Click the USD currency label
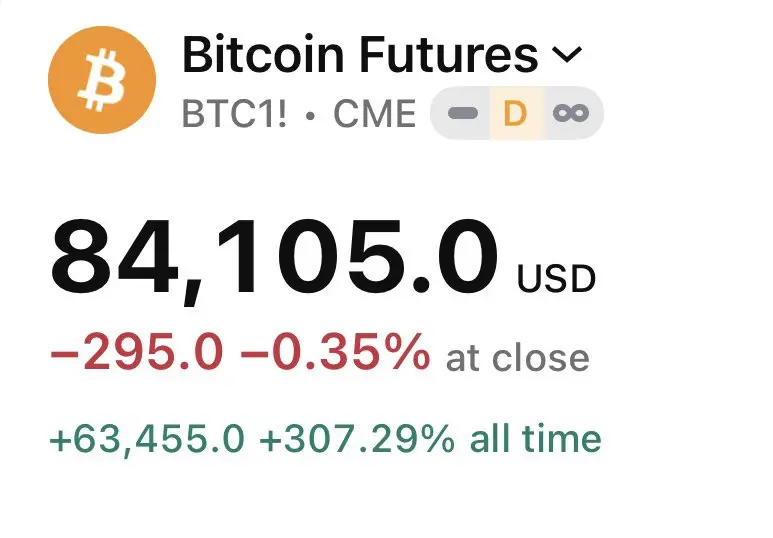Viewport: 773px width, 538px height. tap(556, 279)
